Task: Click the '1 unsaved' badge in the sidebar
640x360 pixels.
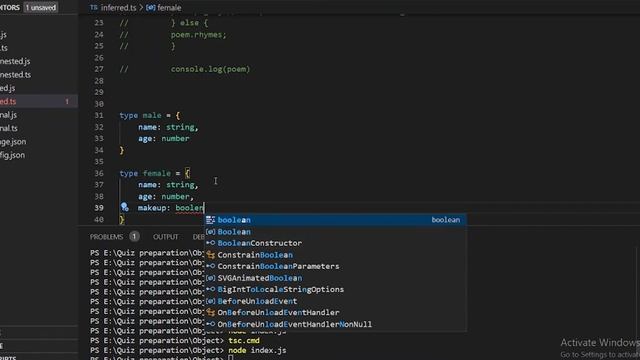Action: coord(40,7)
